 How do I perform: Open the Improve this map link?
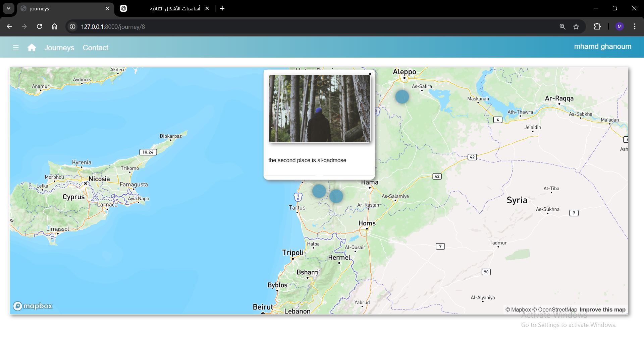[602, 309]
